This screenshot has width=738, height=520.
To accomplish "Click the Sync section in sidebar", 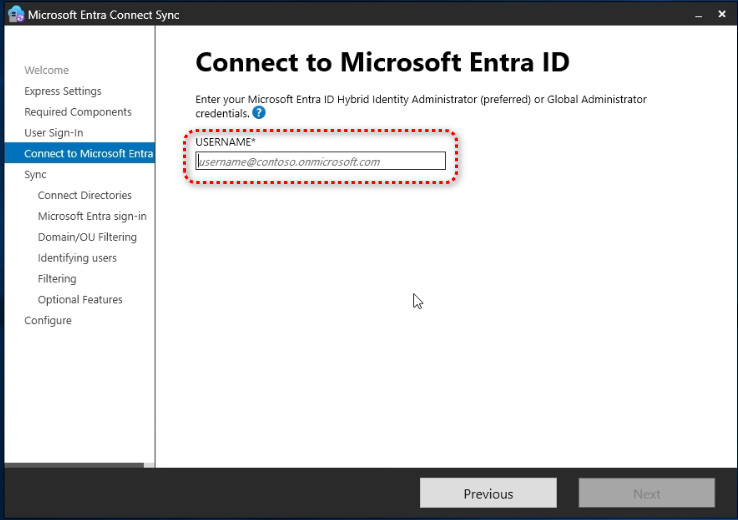I will pyautogui.click(x=35, y=174).
